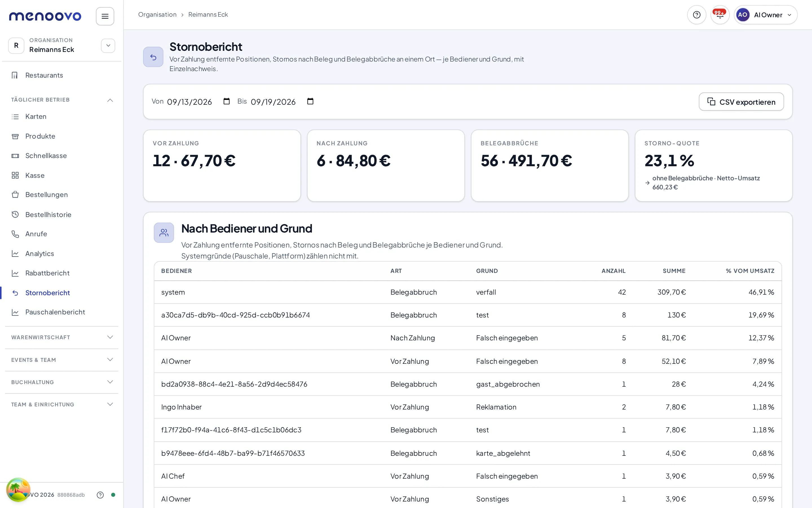Toggle the sidebar hamburger menu button
The image size is (812, 508).
105,16
